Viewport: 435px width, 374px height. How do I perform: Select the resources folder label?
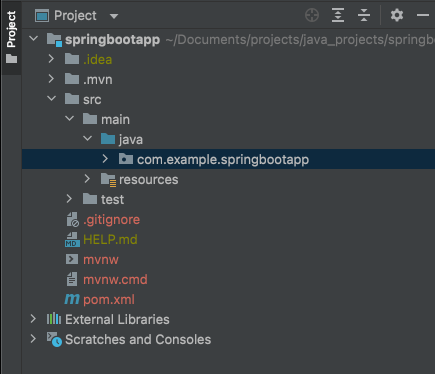click(149, 180)
